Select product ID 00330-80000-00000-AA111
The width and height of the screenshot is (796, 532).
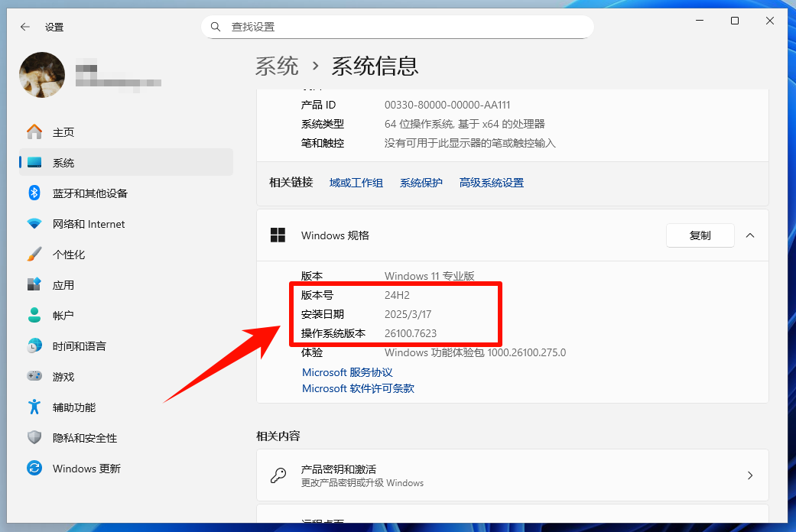click(x=447, y=105)
